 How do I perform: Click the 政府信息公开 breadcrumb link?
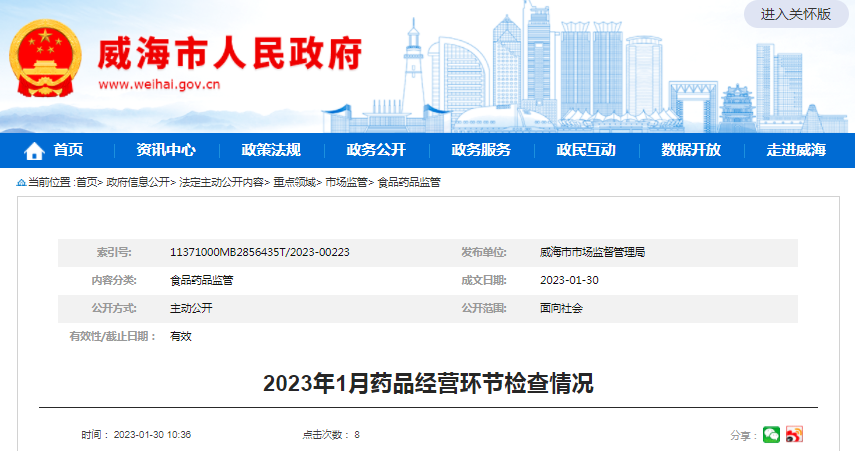click(138, 183)
